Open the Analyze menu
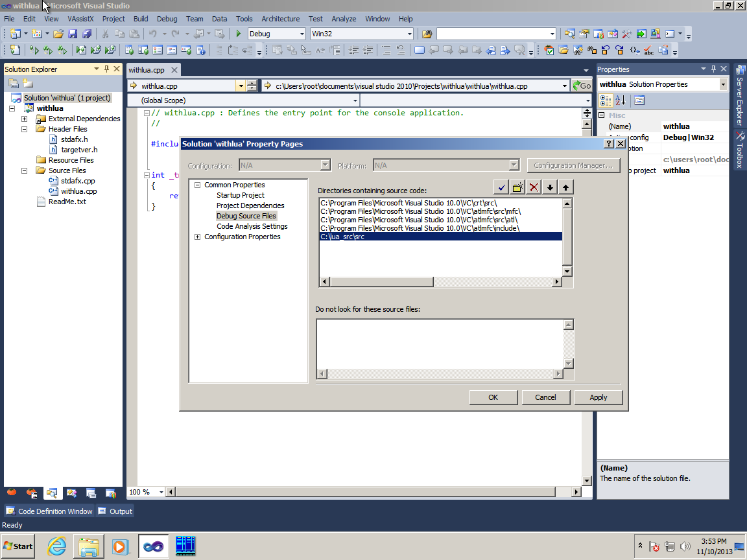747x560 pixels. 344,19
